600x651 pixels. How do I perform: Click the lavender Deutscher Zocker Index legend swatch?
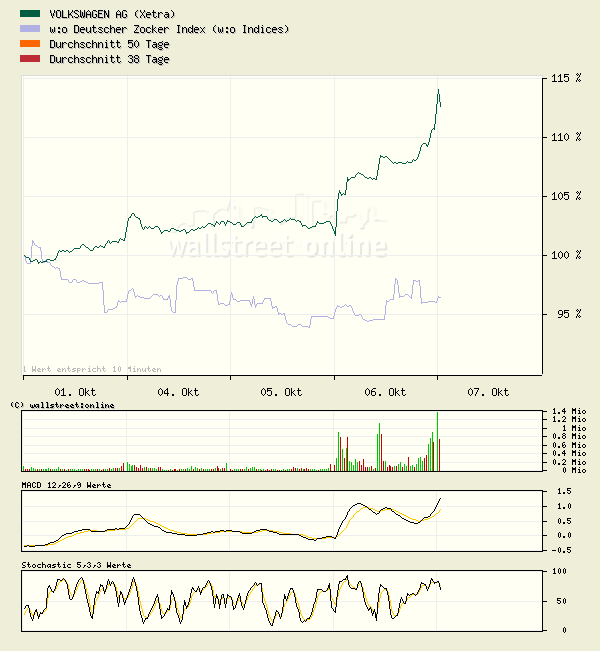[x=30, y=29]
